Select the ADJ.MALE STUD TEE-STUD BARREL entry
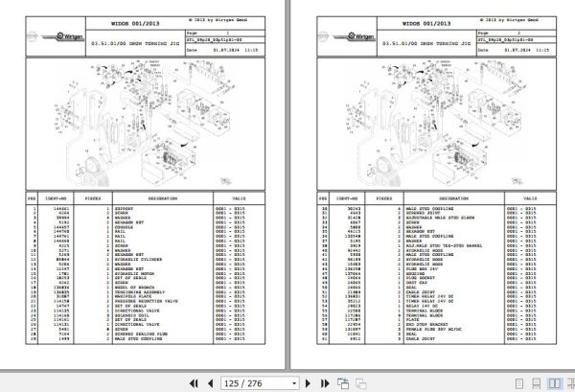Viewport: 575px width, 392px height. 444,245
